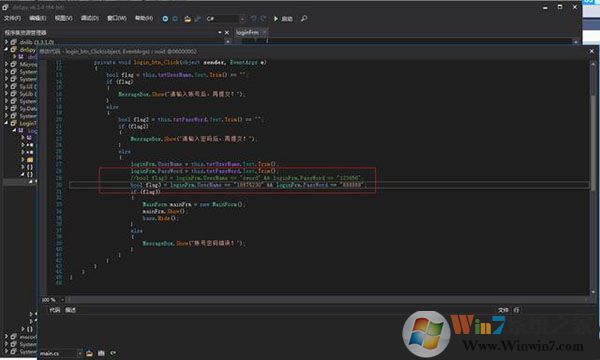Image resolution: width=600 pixels, height=360 pixels.
Task: Click the Code (代码) column header
Action: (54, 310)
